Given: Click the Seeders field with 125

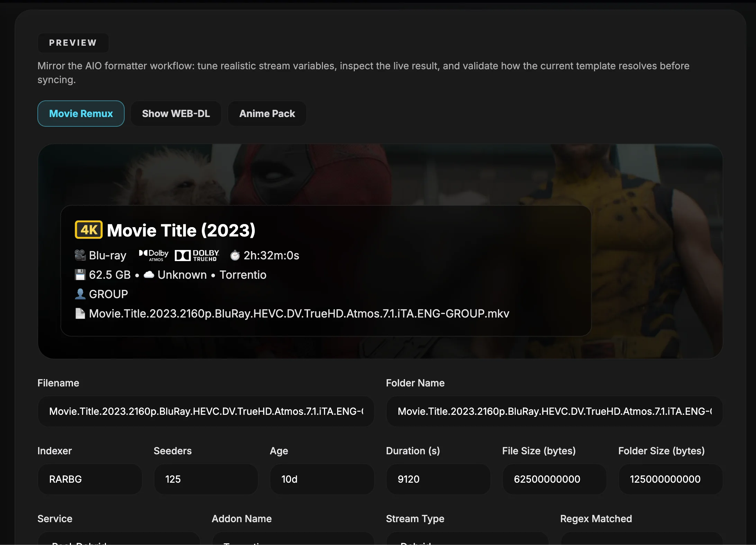Looking at the screenshot, I should coord(206,479).
